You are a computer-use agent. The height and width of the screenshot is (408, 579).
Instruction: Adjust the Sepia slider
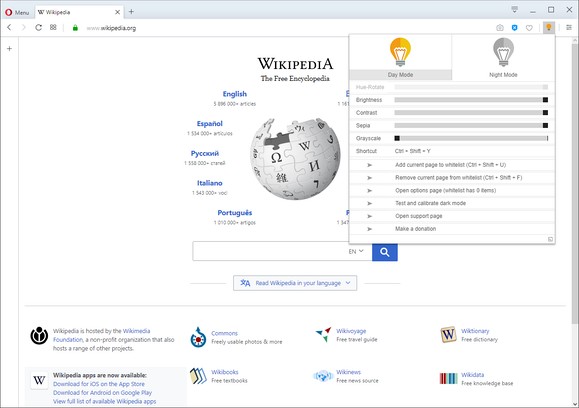[x=471, y=126]
